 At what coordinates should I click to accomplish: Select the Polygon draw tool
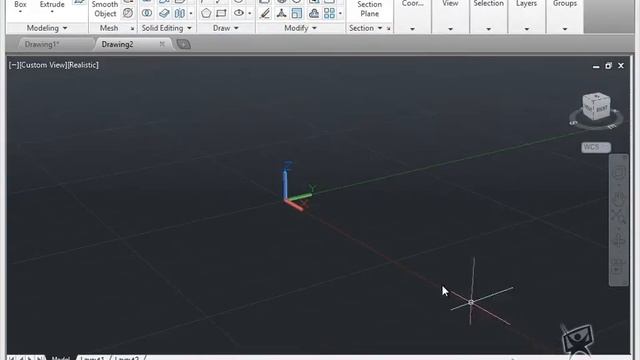[206, 13]
